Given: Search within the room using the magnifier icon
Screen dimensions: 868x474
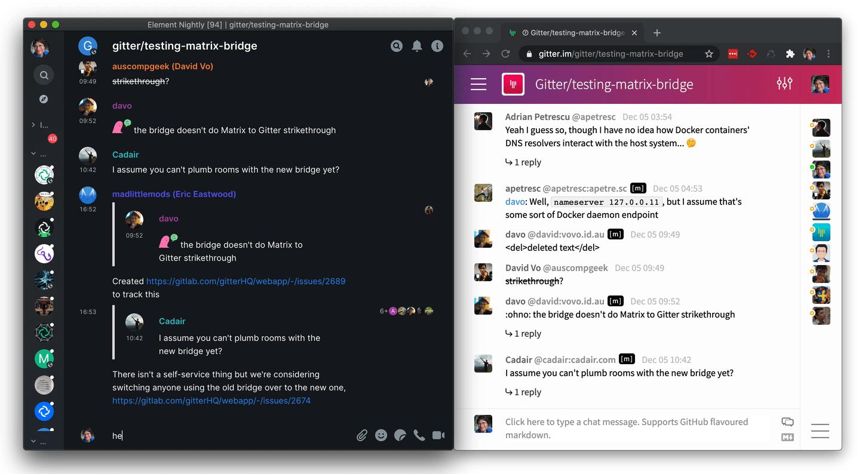Looking at the screenshot, I should 396,45.
